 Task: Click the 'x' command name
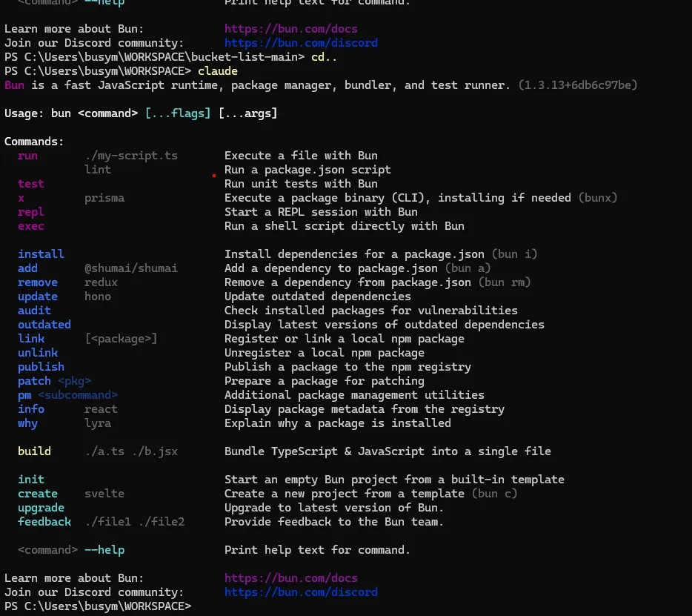click(x=21, y=198)
